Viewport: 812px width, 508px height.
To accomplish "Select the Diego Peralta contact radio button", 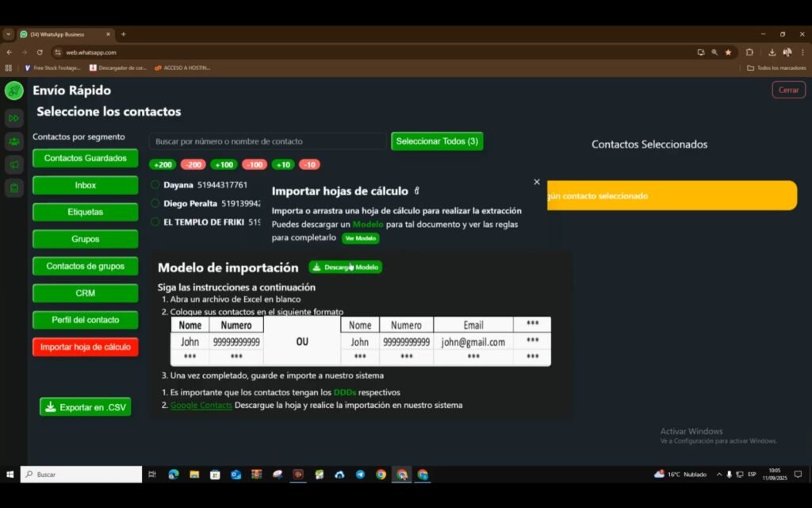I will 155,203.
